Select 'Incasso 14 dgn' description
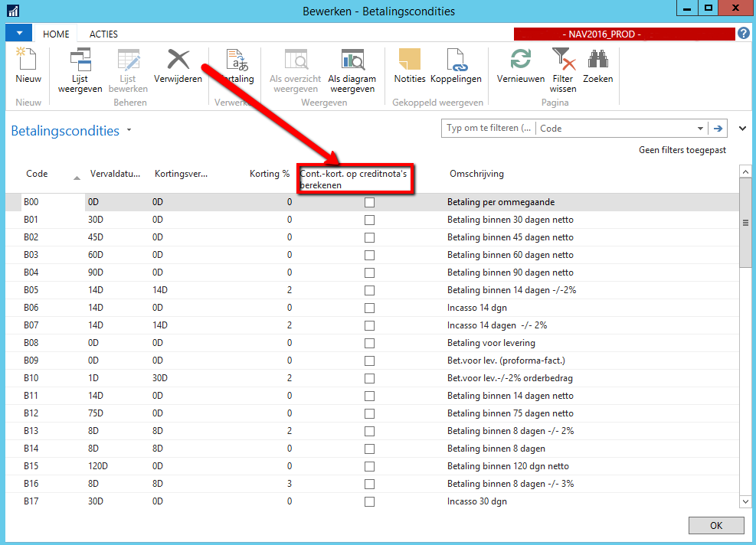The width and height of the screenshot is (756, 545). click(x=477, y=308)
